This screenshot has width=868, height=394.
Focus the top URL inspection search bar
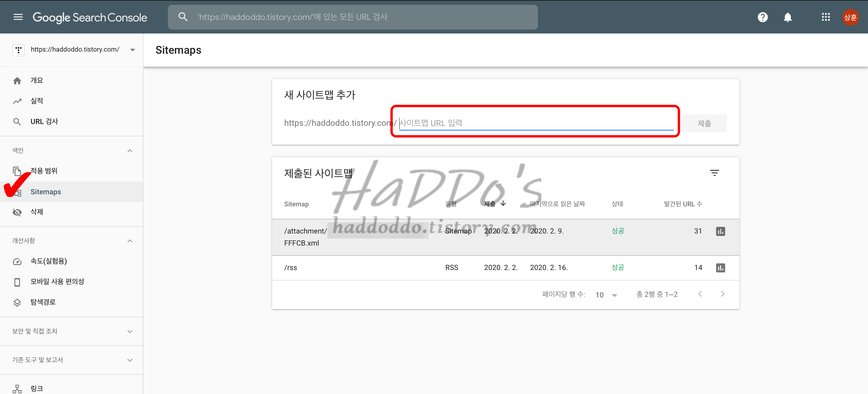[x=352, y=17]
